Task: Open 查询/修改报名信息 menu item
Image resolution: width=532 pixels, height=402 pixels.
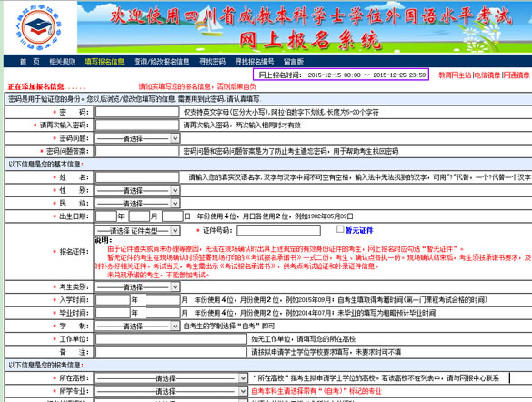Action: coord(162,62)
